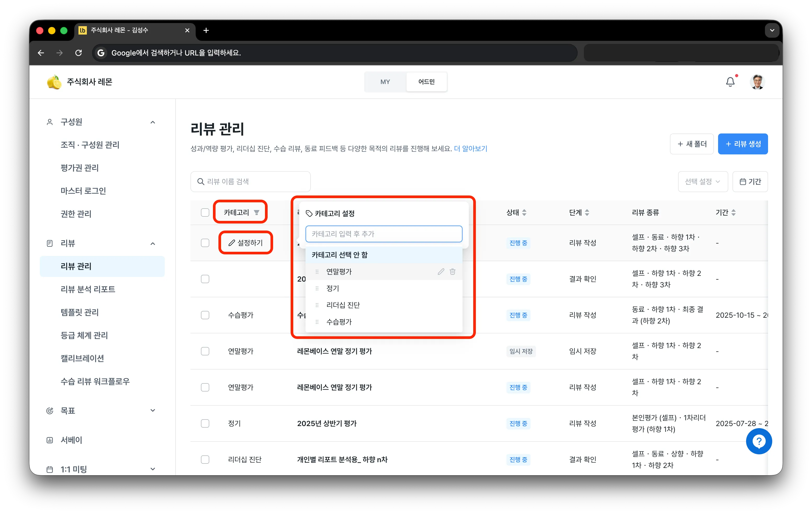This screenshot has height=514, width=812.
Task: Open 평가권 관리 menu
Action: pos(80,168)
